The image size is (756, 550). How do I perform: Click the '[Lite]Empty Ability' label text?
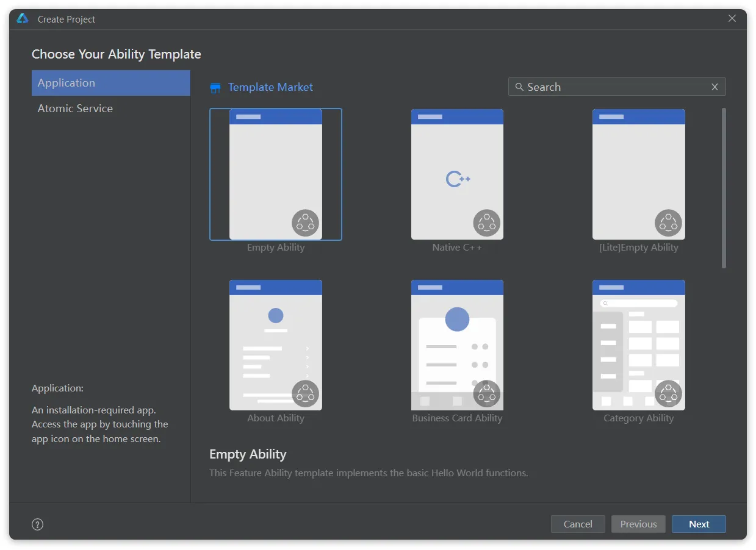(x=639, y=248)
